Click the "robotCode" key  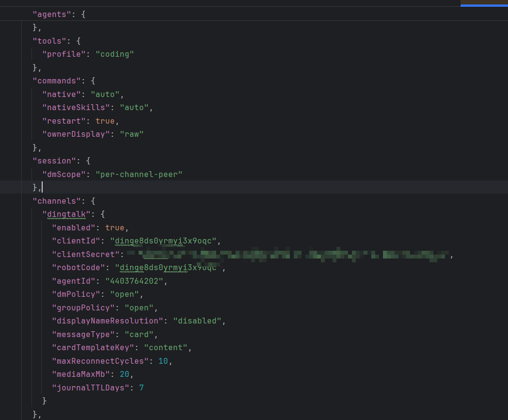[79, 268]
